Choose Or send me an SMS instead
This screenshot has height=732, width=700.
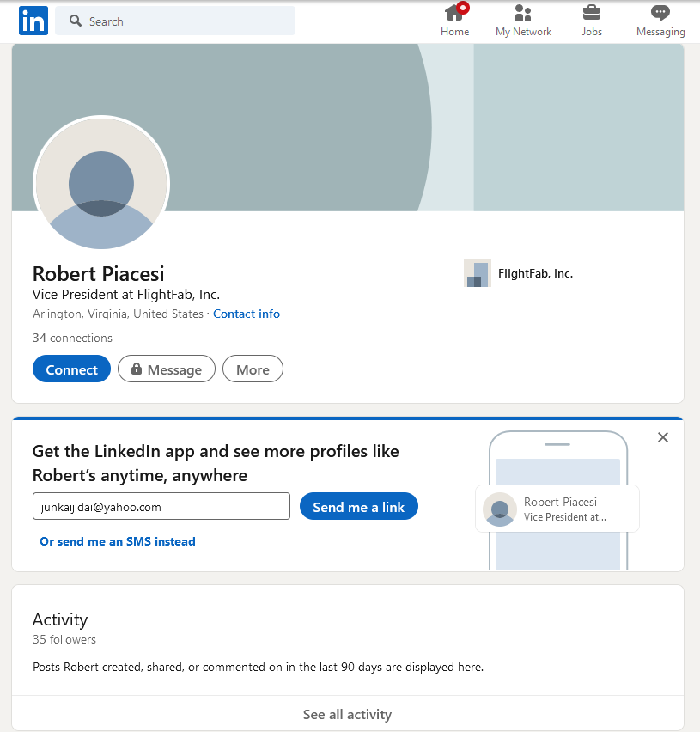click(x=118, y=541)
